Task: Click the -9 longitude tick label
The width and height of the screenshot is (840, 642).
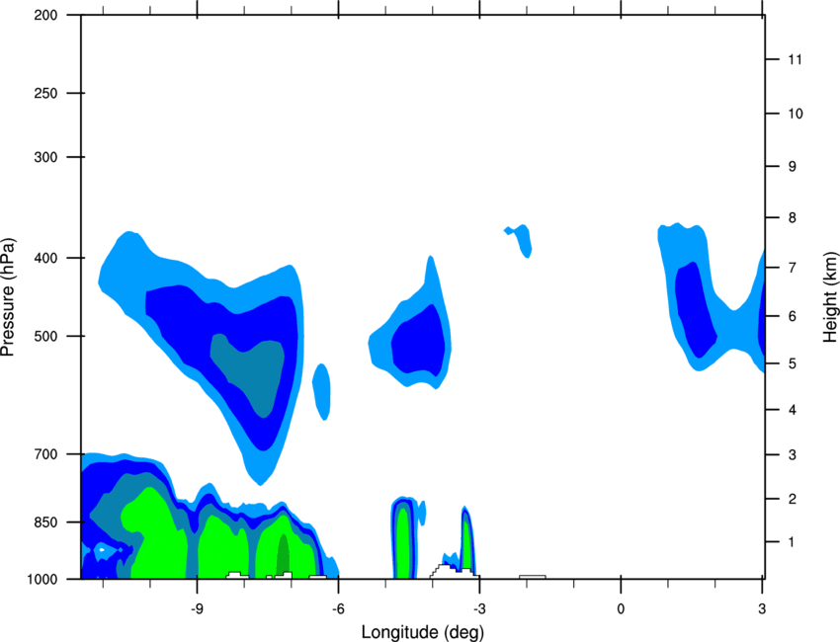Action: [197, 609]
